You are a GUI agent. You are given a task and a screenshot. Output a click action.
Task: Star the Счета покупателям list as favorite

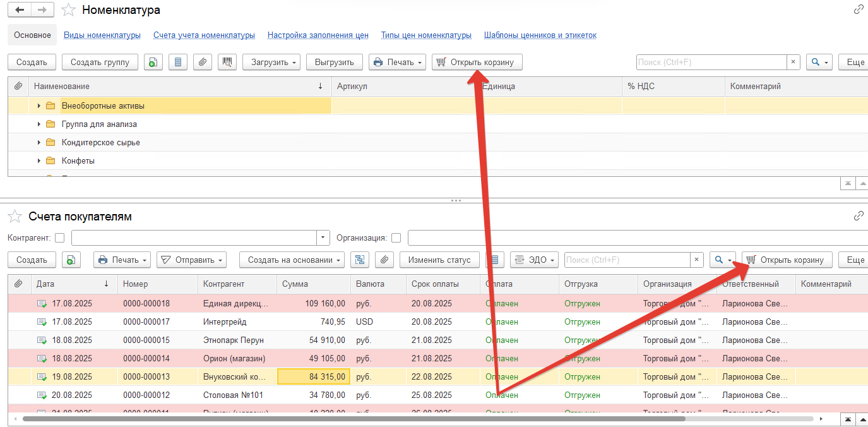[15, 217]
